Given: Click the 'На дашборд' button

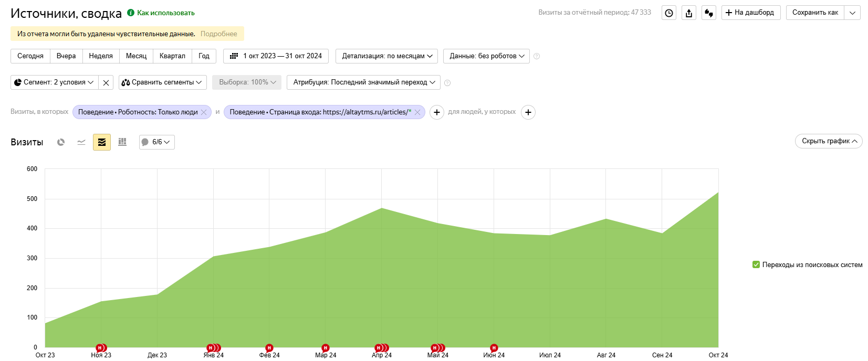Looking at the screenshot, I should coord(750,13).
